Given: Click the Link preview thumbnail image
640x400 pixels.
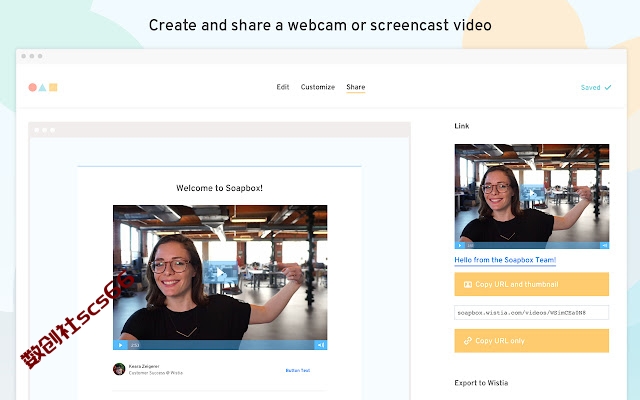Looking at the screenshot, I should 532,196.
